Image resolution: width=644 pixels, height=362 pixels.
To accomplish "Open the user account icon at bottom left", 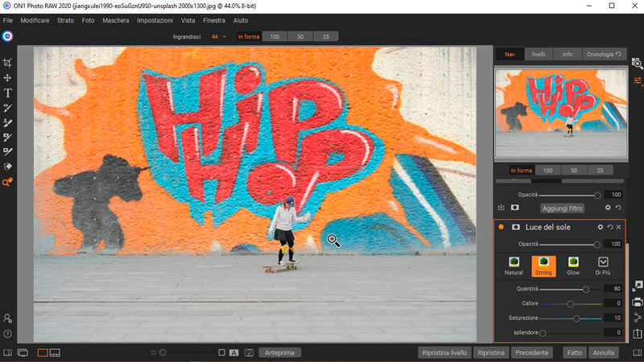I will (7, 319).
